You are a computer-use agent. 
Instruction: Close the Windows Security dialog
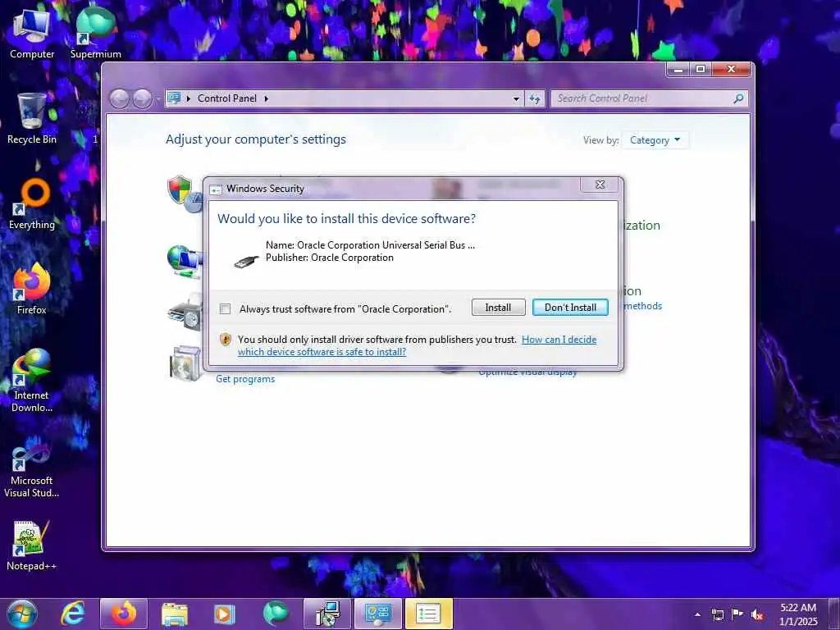coord(600,185)
